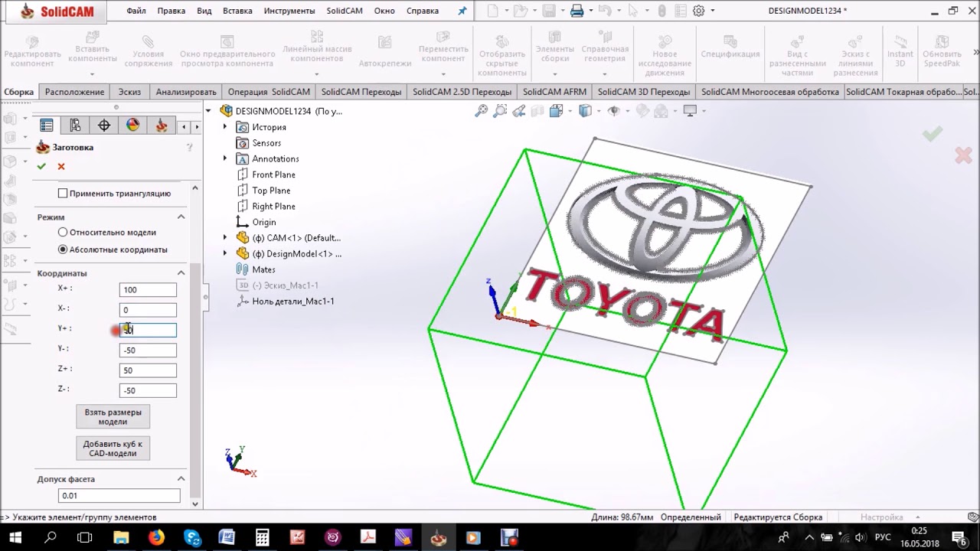Viewport: 980px width, 551px height.
Task: Click the pin icon next to Справка
Action: click(462, 11)
